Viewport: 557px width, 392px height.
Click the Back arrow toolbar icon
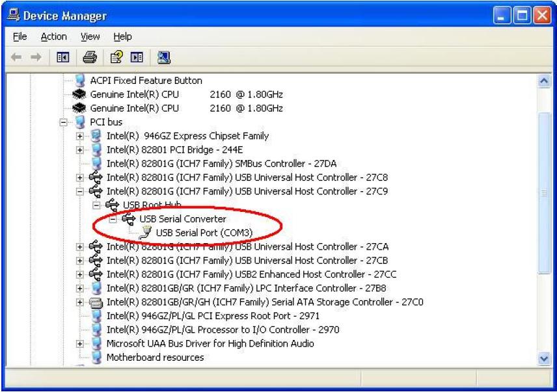pyautogui.click(x=16, y=57)
